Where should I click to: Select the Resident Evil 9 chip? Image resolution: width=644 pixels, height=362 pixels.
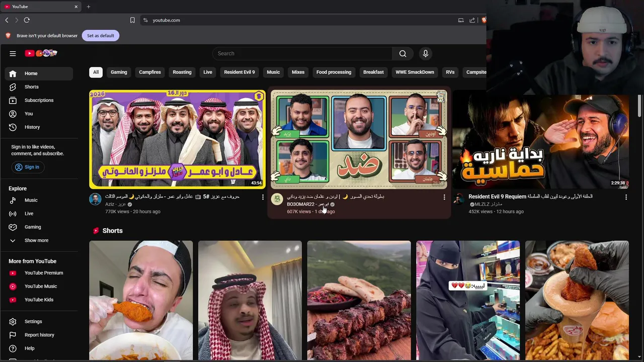pos(239,72)
